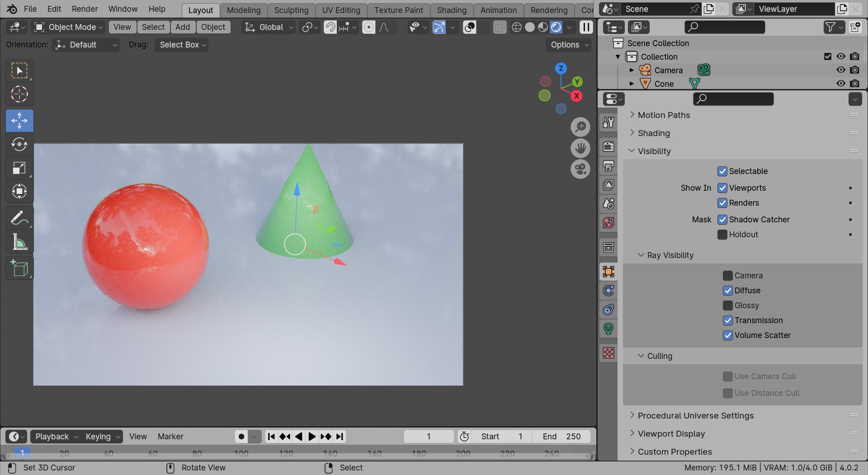Image resolution: width=868 pixels, height=475 pixels.
Task: Open the World properties tab
Action: pos(609,222)
